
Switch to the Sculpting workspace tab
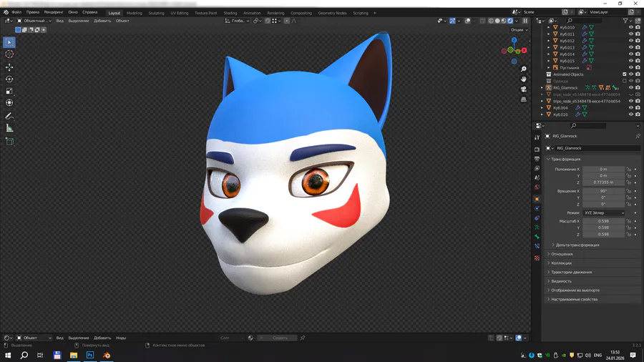(156, 13)
